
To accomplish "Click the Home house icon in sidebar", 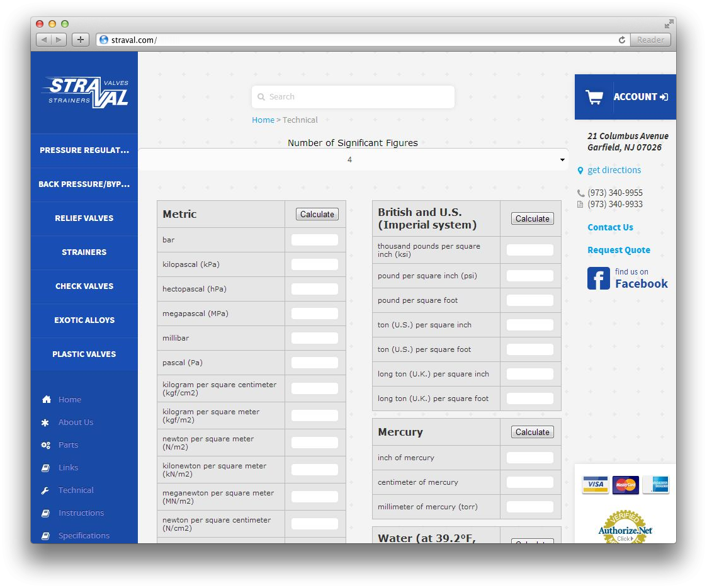I will (46, 400).
